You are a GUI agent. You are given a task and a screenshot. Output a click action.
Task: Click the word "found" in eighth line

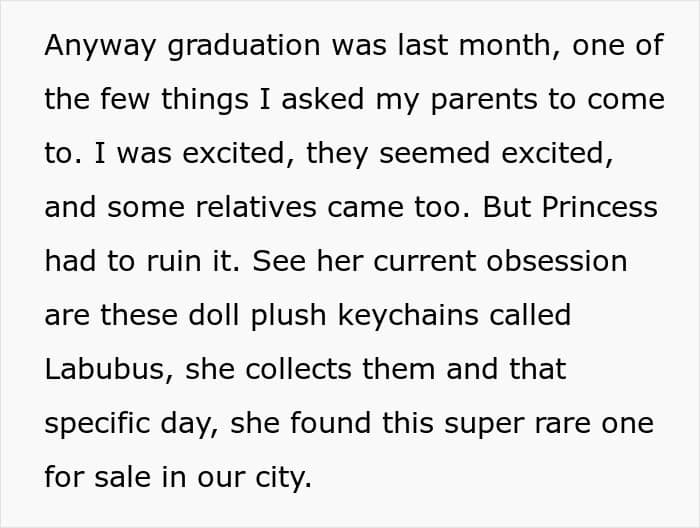tap(330, 423)
